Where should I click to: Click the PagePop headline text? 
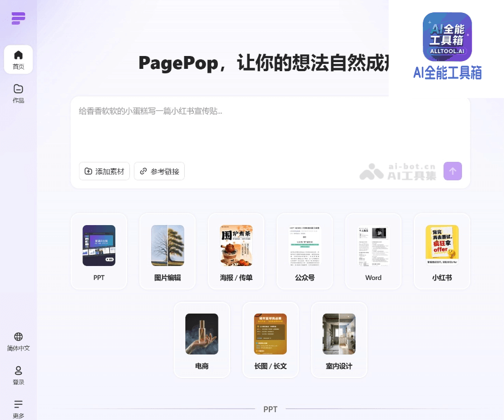point(264,63)
